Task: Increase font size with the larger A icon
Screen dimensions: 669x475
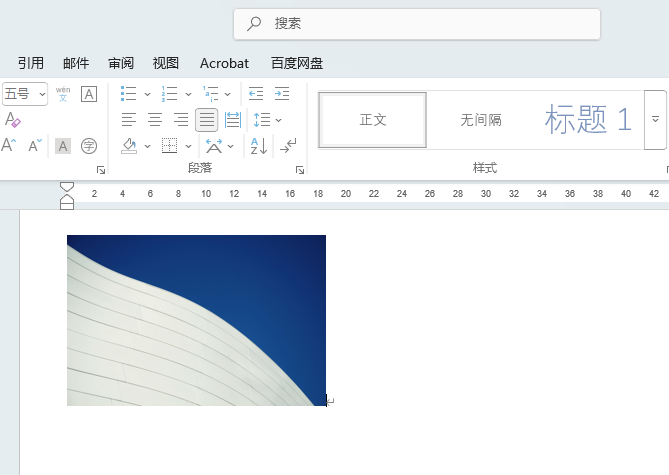Action: click(9, 146)
